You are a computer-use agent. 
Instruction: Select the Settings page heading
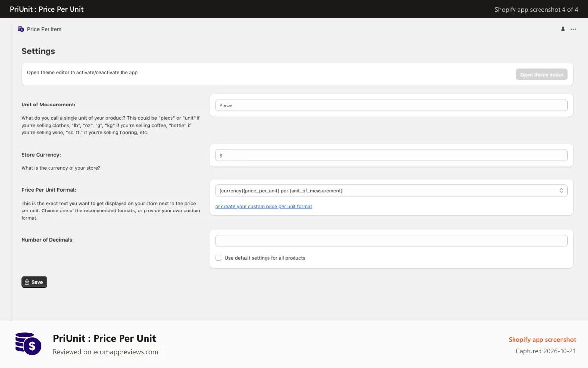point(38,51)
